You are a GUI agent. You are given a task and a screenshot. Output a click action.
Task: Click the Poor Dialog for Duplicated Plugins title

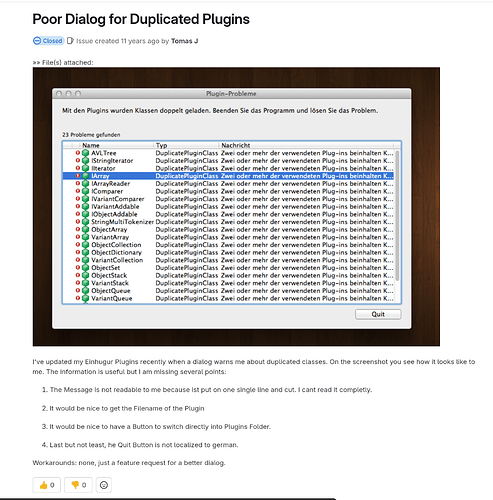[141, 19]
